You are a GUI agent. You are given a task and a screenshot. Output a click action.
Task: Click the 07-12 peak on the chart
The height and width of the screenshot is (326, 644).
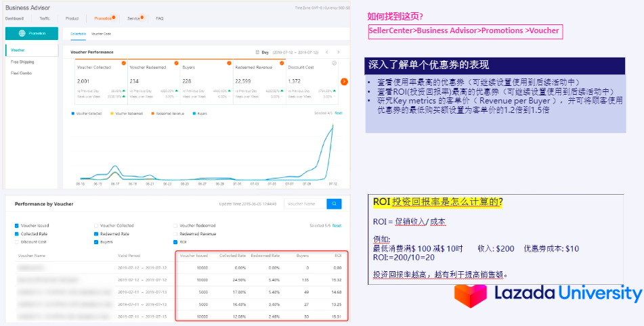click(332, 126)
